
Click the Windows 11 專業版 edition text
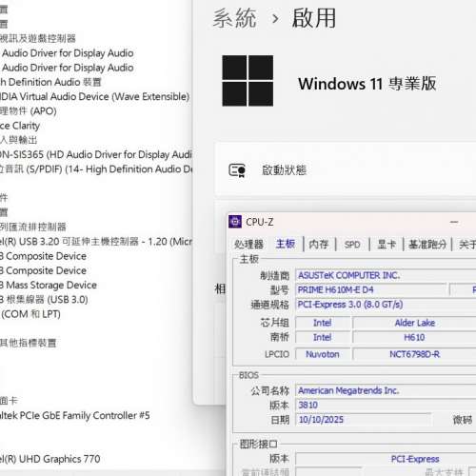(367, 84)
